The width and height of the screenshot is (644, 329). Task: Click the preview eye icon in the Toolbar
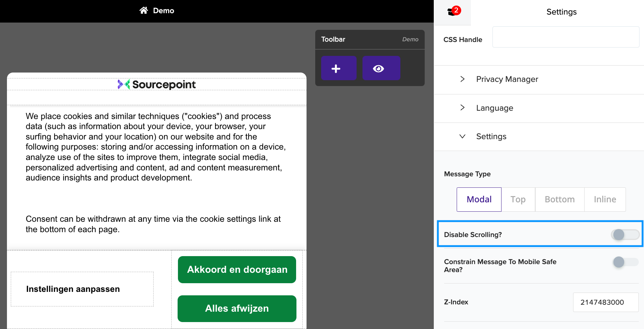(381, 68)
